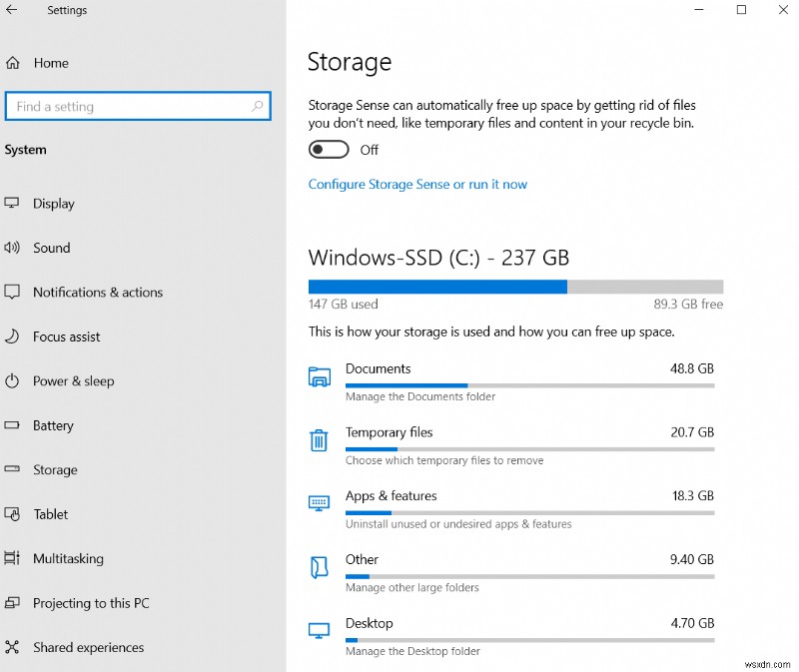Click the Other storage category icon
Viewport: 799px width, 672px height.
coord(320,567)
